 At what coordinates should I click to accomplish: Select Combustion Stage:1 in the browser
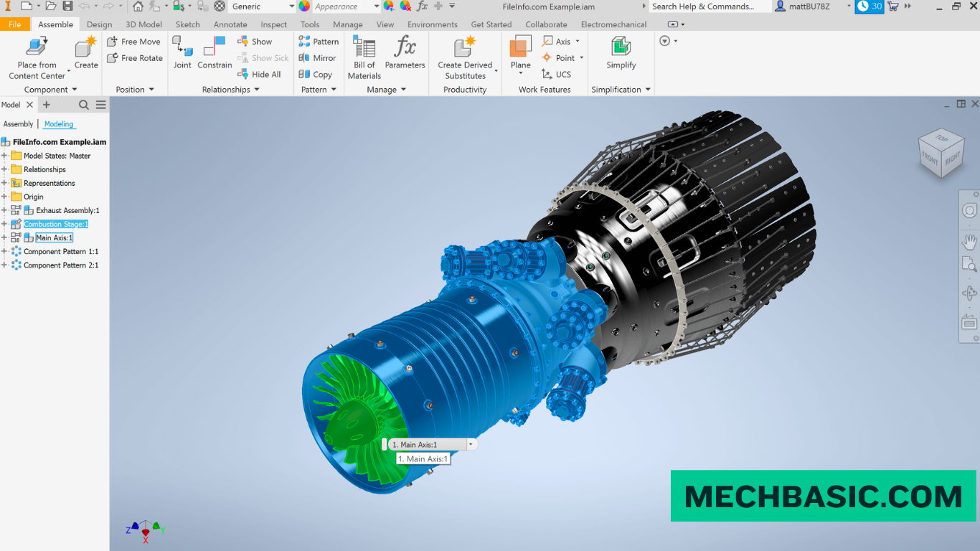tap(56, 224)
